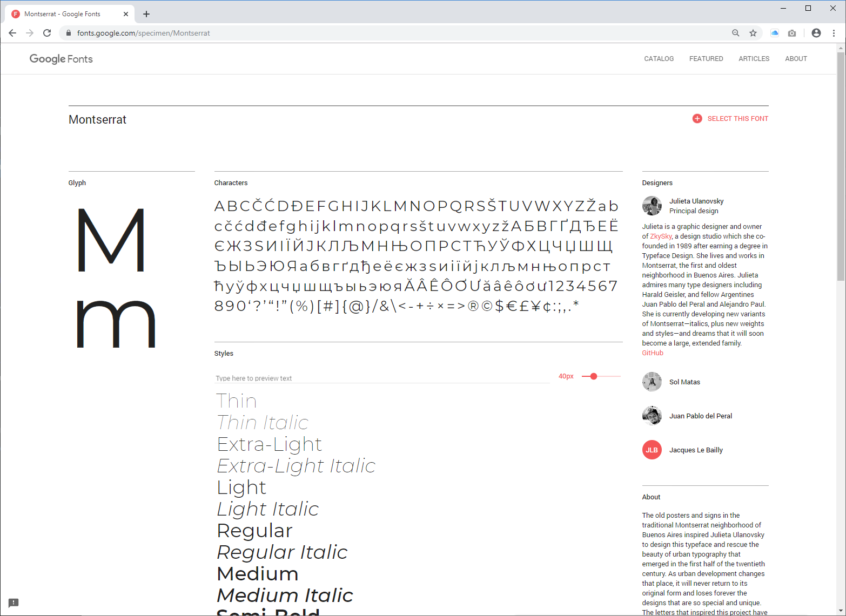Click the feedback icon at bottom left

[14, 603]
